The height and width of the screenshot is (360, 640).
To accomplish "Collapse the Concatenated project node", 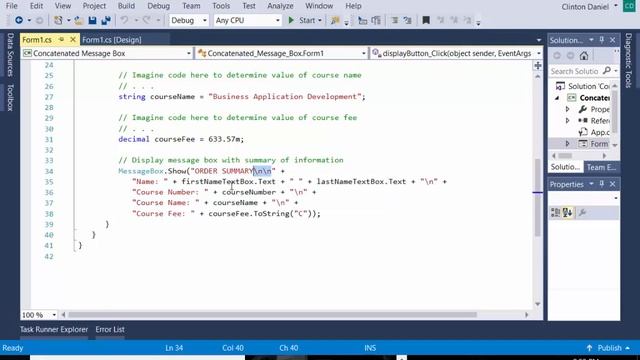I will tap(557, 98).
